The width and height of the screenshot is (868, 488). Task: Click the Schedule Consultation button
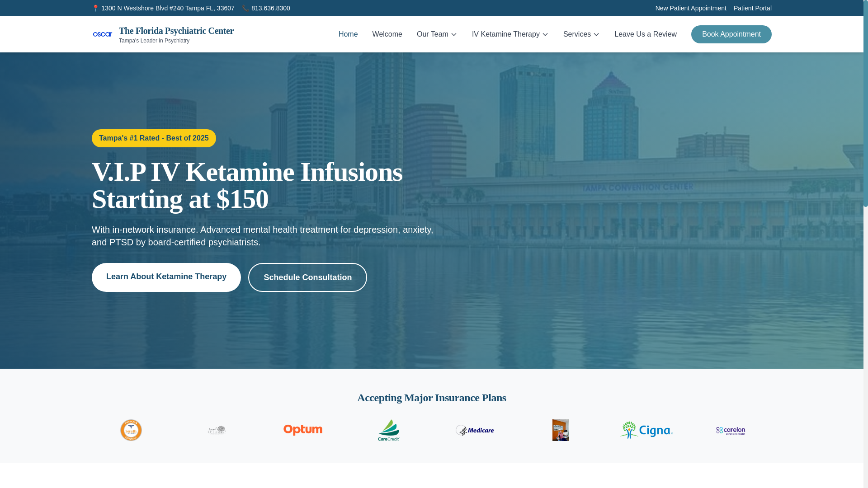coord(307,277)
